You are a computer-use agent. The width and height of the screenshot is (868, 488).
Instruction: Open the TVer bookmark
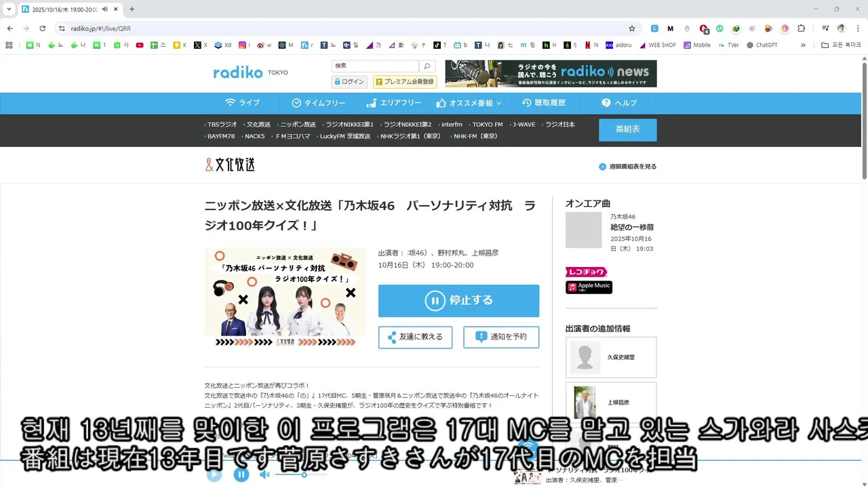(728, 45)
